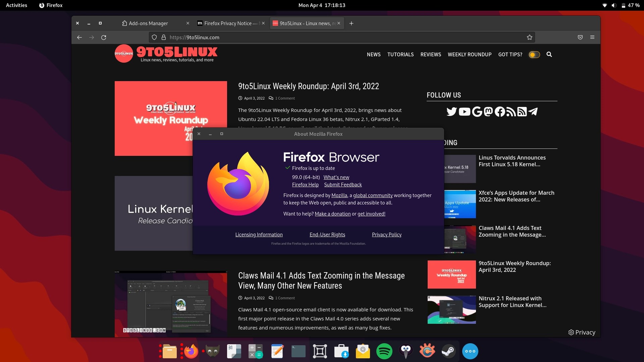Click the Make a donation link
Viewport: 644px width, 362px height.
(332, 214)
